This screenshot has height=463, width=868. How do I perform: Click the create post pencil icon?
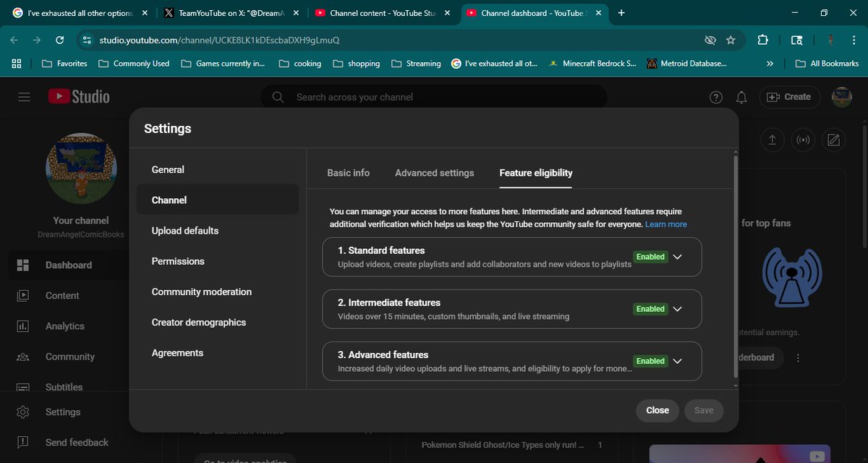[x=833, y=140]
